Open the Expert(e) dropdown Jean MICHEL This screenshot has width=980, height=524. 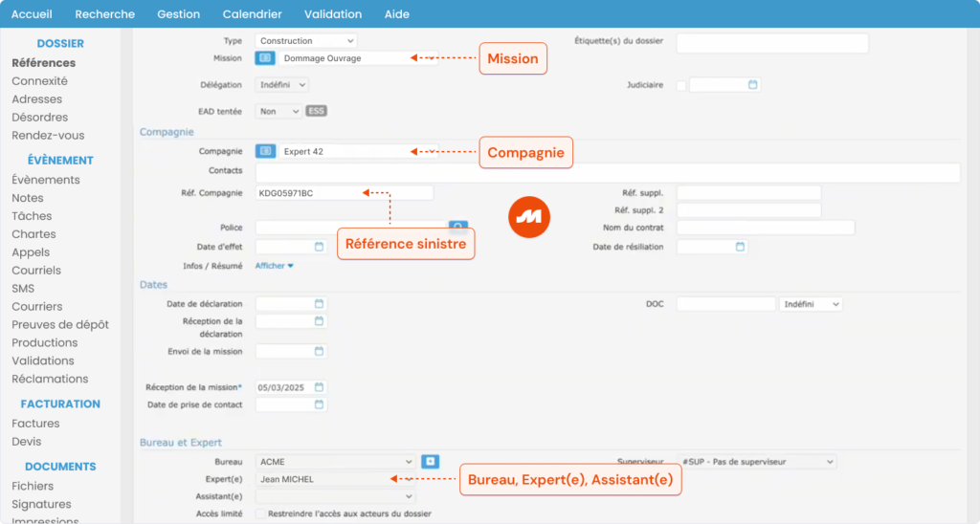click(x=335, y=479)
